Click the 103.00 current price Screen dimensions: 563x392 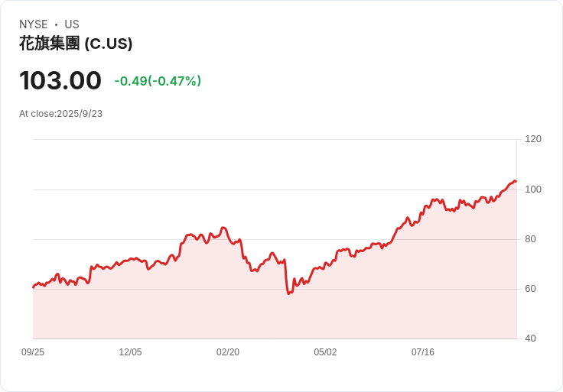pos(60,80)
